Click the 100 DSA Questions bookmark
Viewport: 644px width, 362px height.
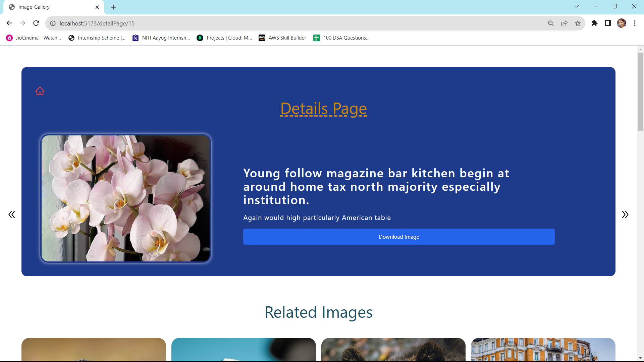click(x=347, y=38)
